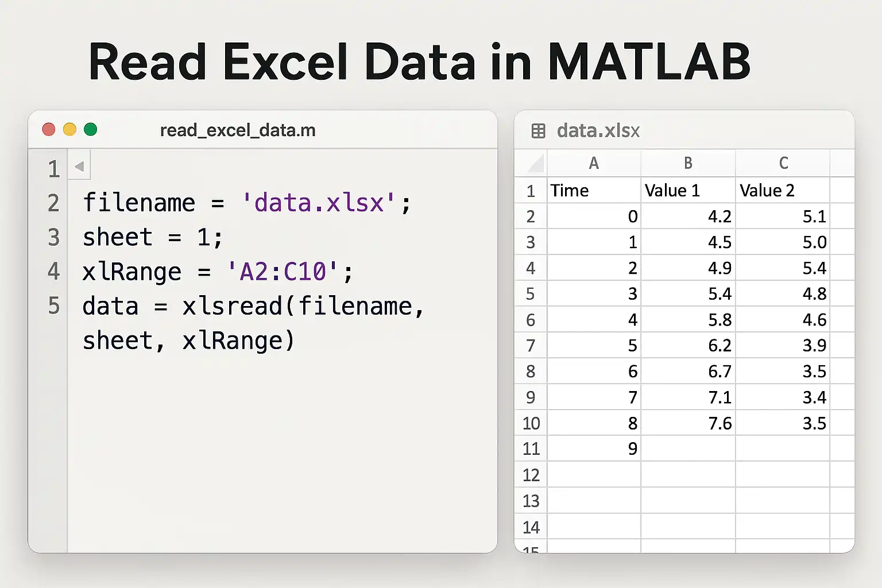Click the green zoom circle on the editor
This screenshot has height=588, width=882.
tap(91, 130)
